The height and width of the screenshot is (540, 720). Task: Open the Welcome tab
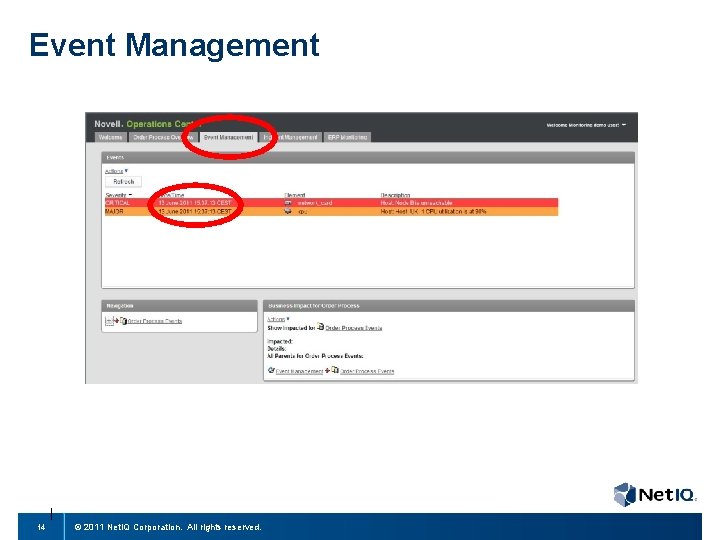pos(110,137)
